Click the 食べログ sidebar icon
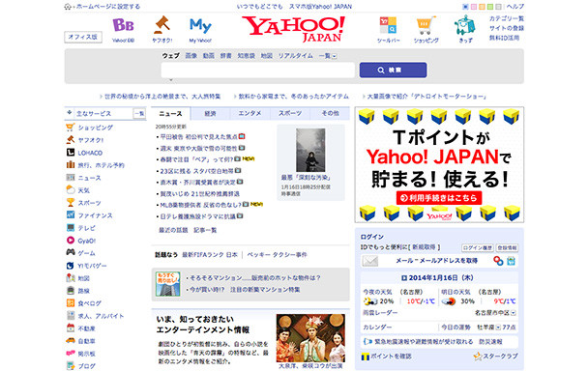The image size is (588, 371). click(71, 302)
